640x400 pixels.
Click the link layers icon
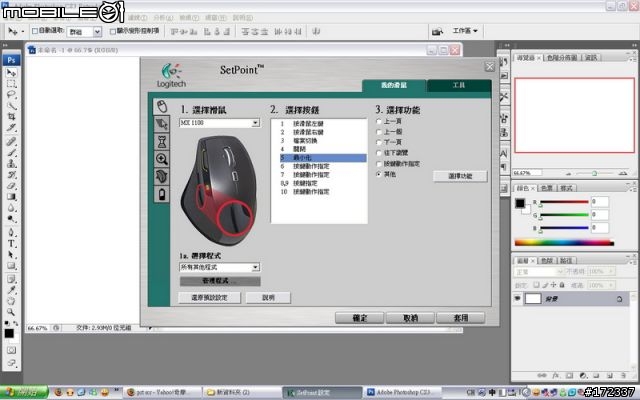pyautogui.click(x=542, y=375)
